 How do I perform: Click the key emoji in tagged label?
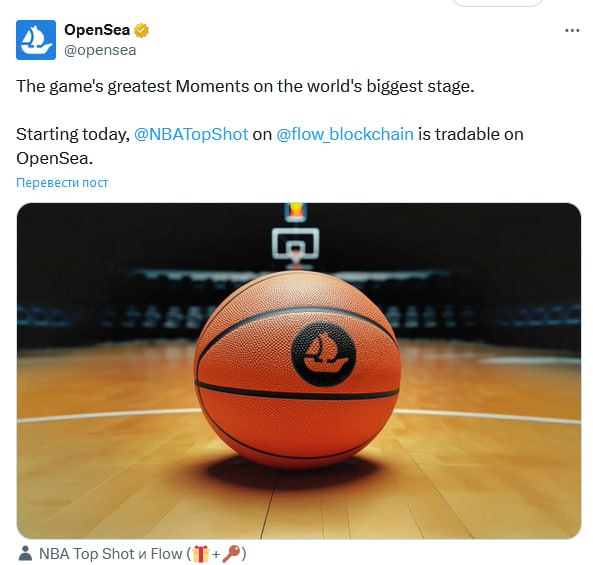pos(231,554)
